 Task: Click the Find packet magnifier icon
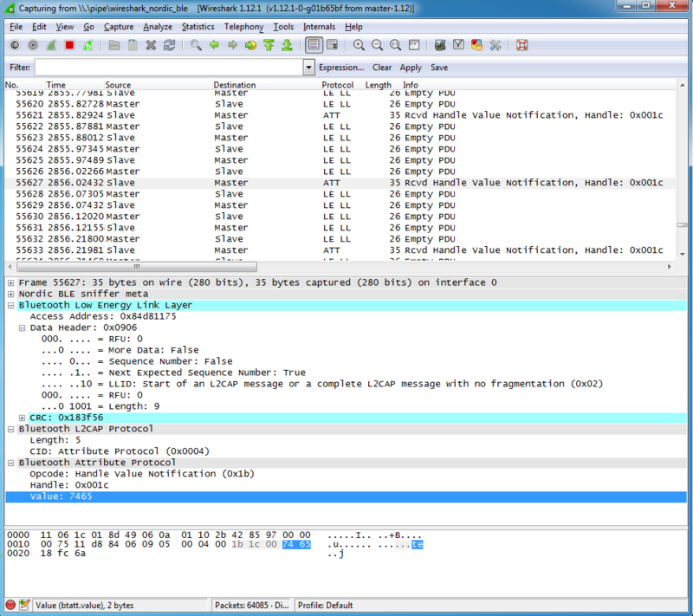[197, 45]
